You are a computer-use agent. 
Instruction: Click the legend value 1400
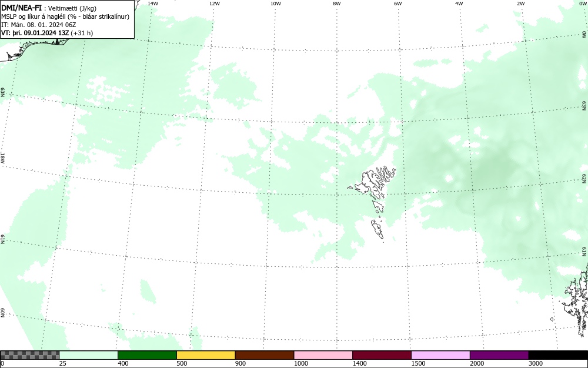pos(359,363)
